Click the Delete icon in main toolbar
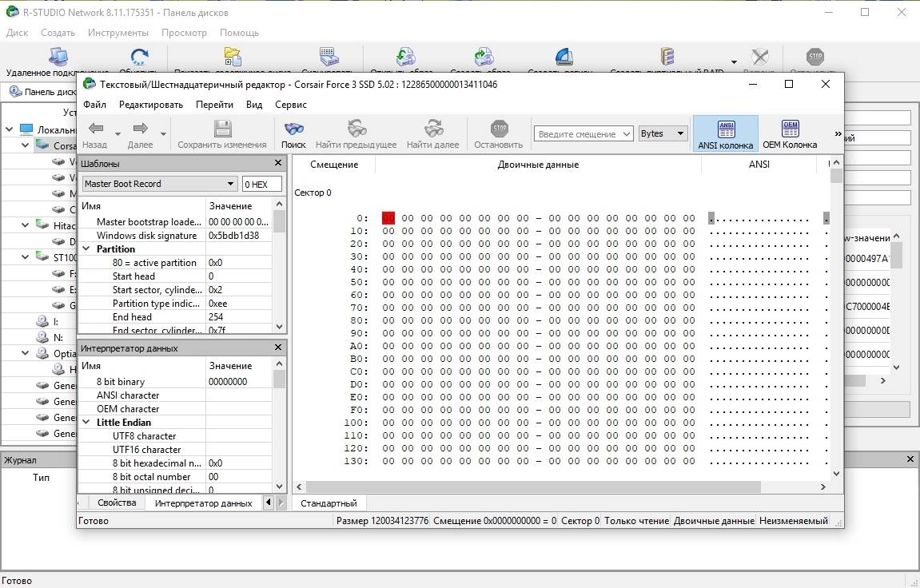Screen dimensions: 920x588 coord(759,57)
